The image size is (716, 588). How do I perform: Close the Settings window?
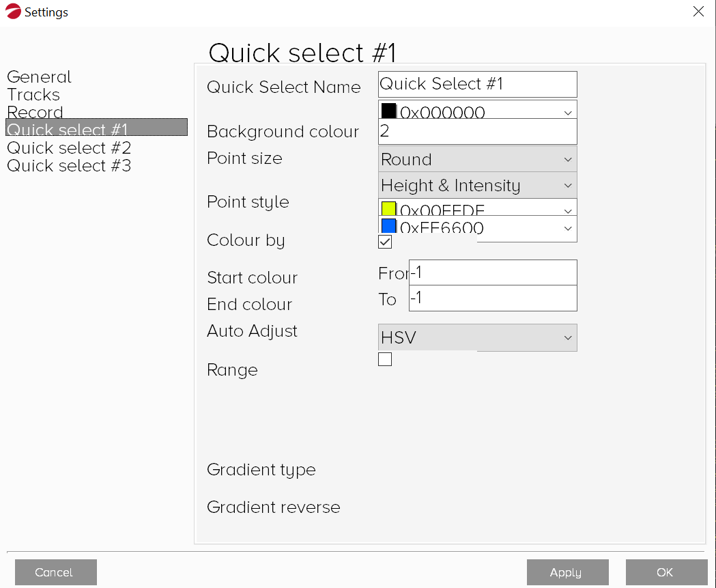pyautogui.click(x=698, y=12)
